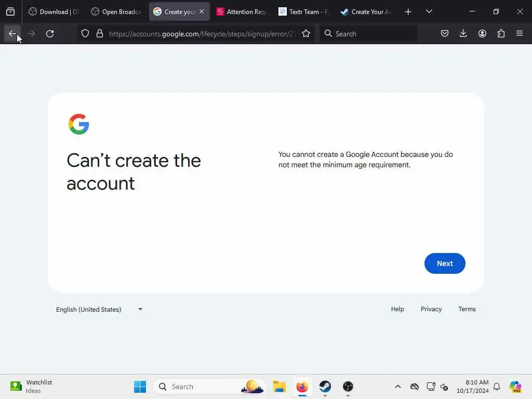This screenshot has width=532, height=399.
Task: Click the forward navigation arrow
Action: click(x=31, y=34)
